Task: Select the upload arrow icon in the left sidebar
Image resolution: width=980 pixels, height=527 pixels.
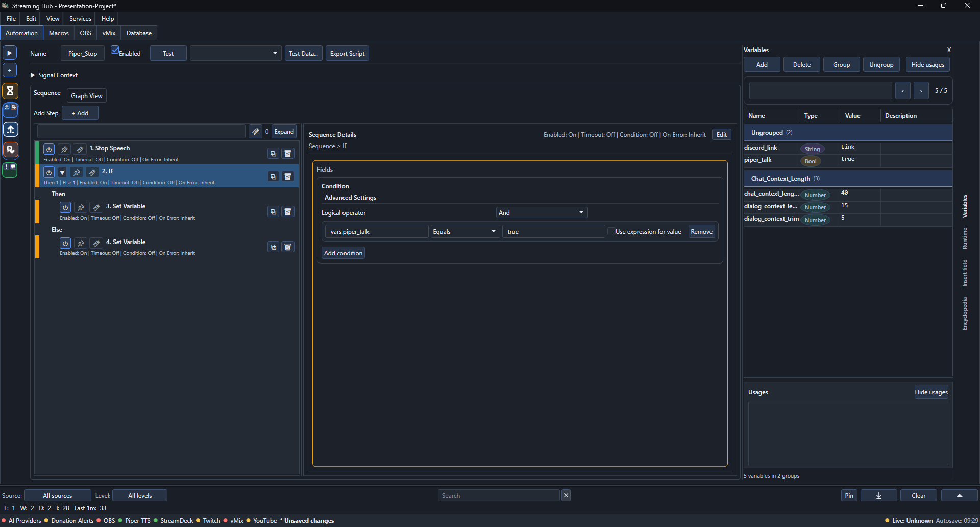Action: (10, 129)
